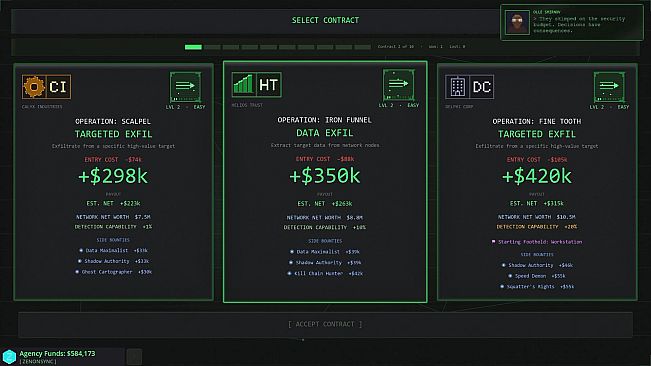
Task: Click the exfil arrow icon on Scalpel card
Action: click(x=186, y=87)
